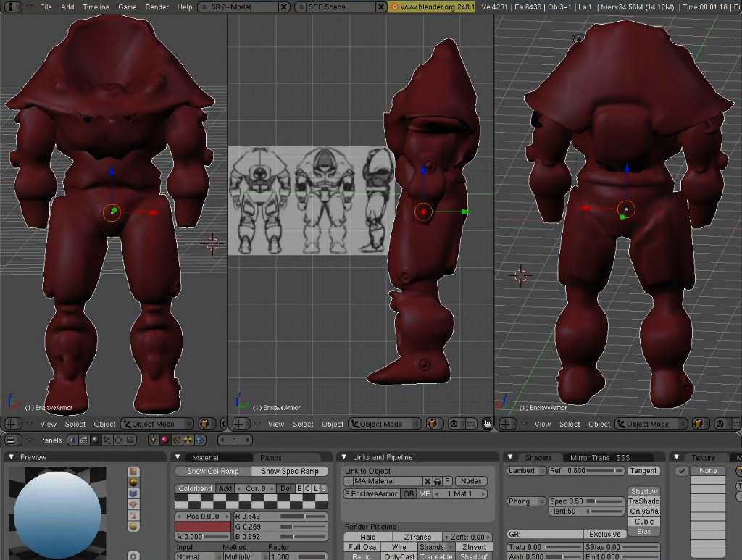Delete the SR:2-Model screen with its X

tap(283, 7)
